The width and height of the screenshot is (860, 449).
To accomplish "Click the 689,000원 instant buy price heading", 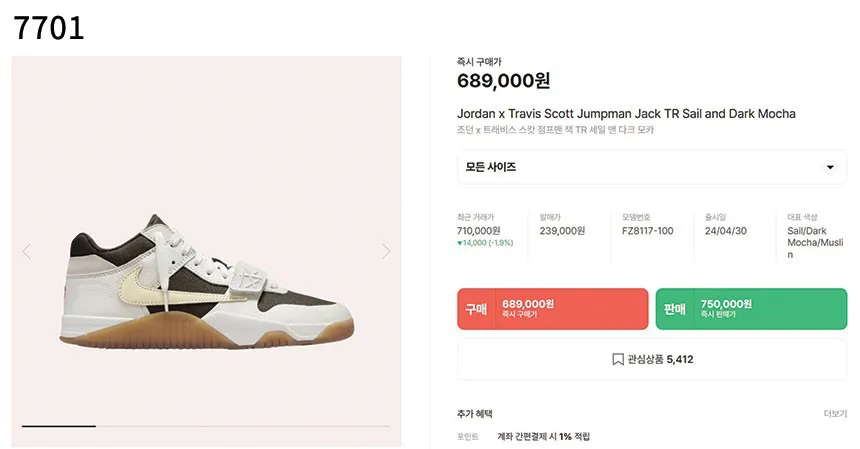I will tap(503, 81).
